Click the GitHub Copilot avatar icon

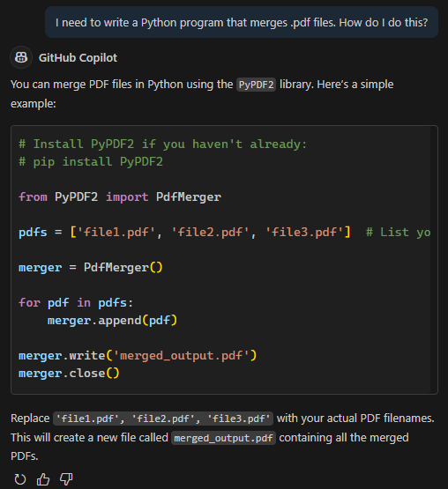[x=21, y=57]
